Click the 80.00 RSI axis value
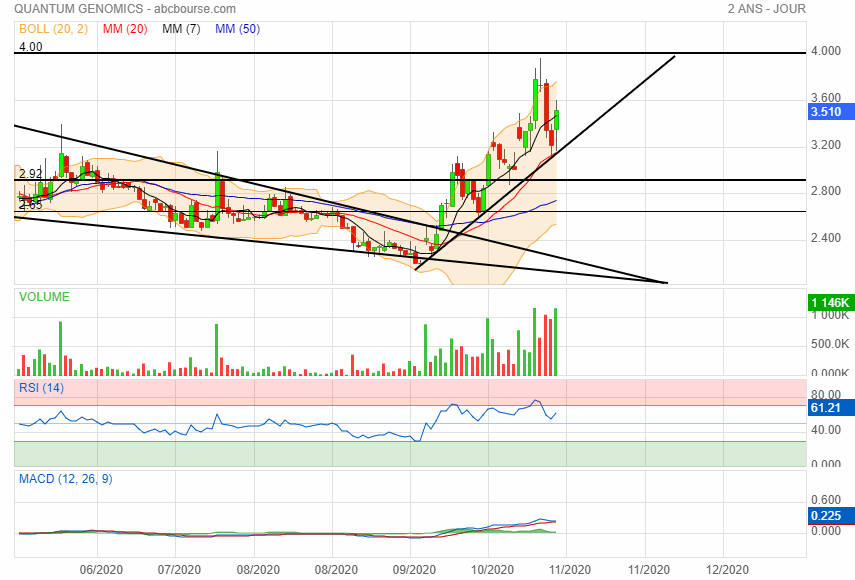 click(826, 394)
